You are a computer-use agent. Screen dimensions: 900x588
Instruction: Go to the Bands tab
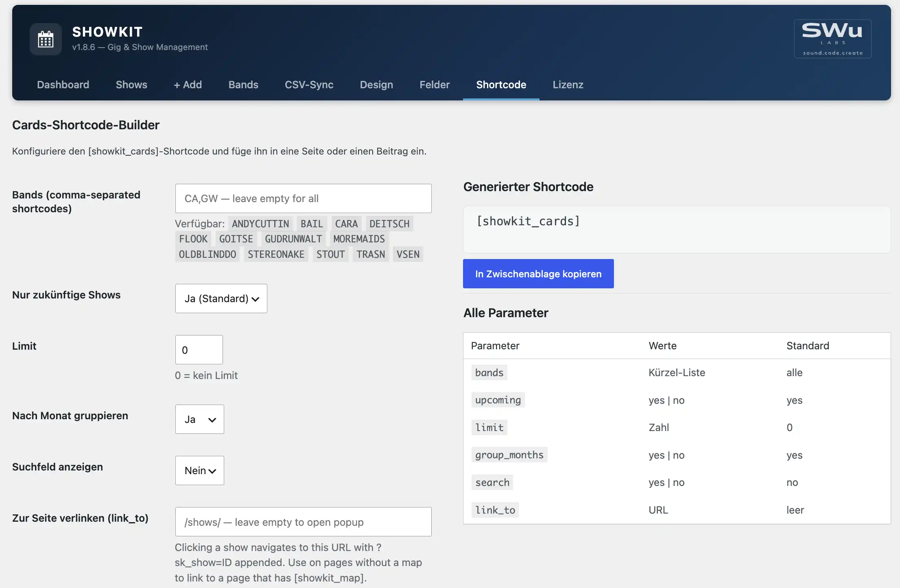(x=243, y=85)
